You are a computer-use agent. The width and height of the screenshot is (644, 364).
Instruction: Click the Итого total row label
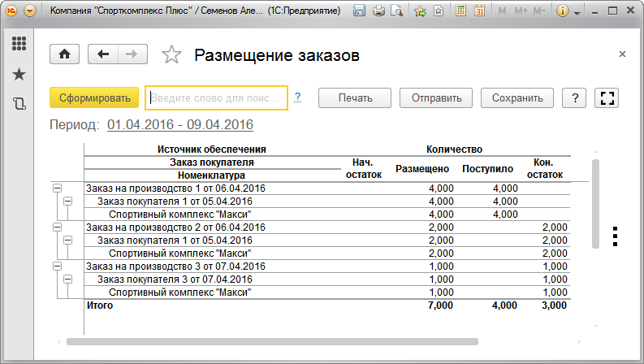tap(100, 305)
